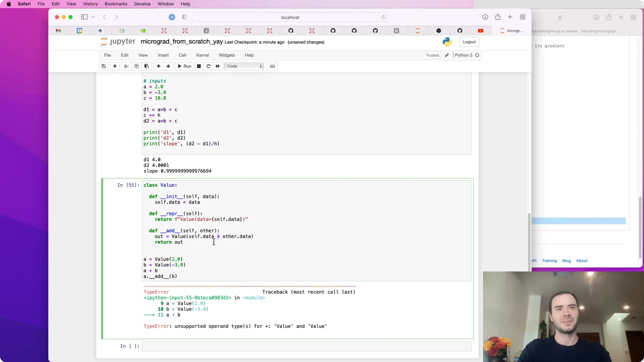Viewport: 644px width, 362px height.
Task: Show tab overview grid icon in front window
Action: (523, 17)
